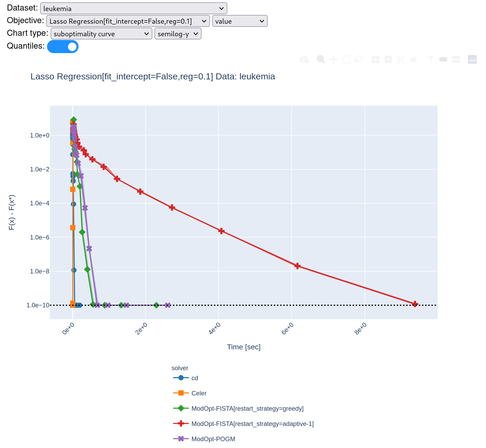Select the Zoom tool in modebar
The height and width of the screenshot is (448, 486).
point(321,60)
